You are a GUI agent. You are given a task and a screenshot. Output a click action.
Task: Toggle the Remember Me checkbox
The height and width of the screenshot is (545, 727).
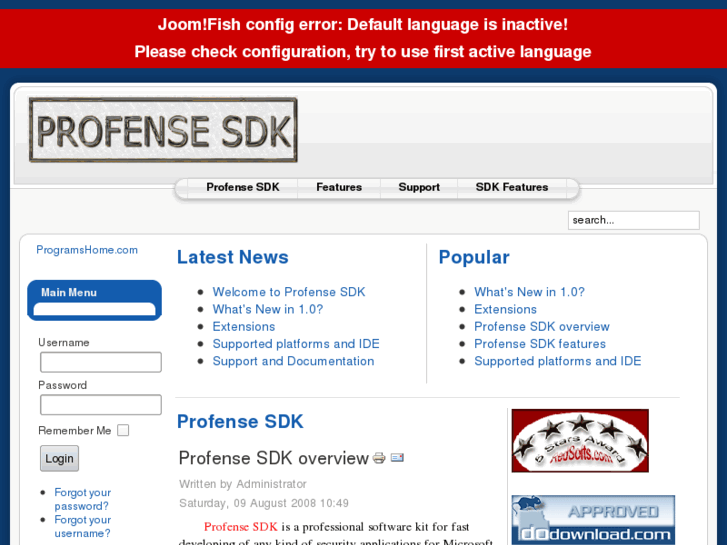pos(123,430)
